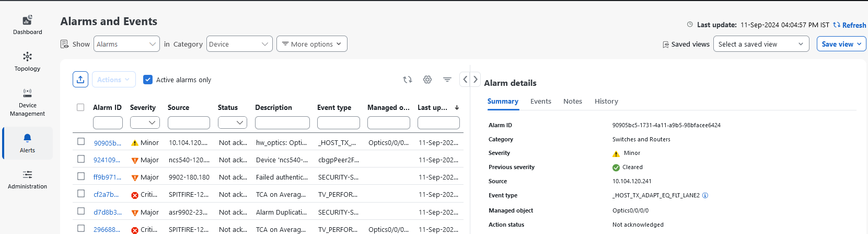Open the Show Alarms dropdown
The height and width of the screenshot is (234, 868).
click(x=126, y=44)
